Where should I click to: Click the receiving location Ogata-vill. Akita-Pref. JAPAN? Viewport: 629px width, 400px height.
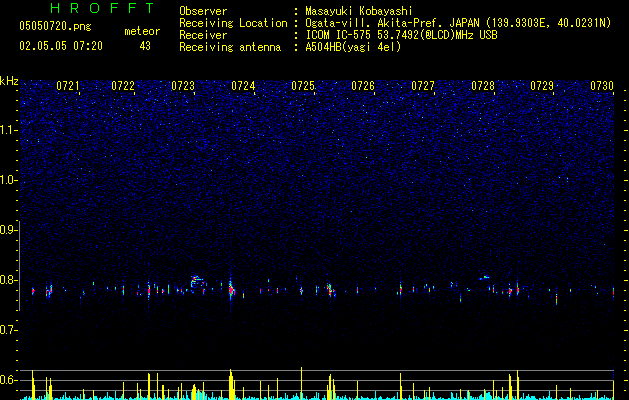click(x=392, y=23)
